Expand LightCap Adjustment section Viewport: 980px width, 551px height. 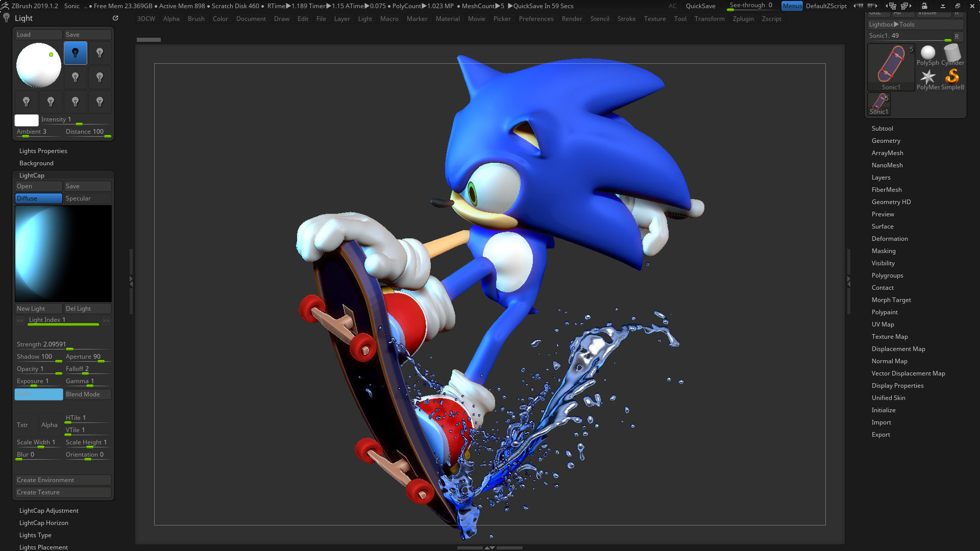[x=49, y=511]
